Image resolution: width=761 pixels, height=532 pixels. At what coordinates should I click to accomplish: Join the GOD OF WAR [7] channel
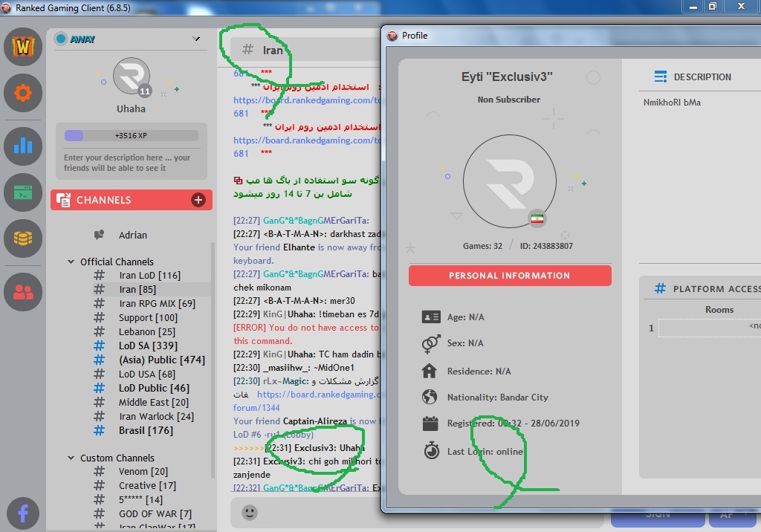pyautogui.click(x=155, y=513)
